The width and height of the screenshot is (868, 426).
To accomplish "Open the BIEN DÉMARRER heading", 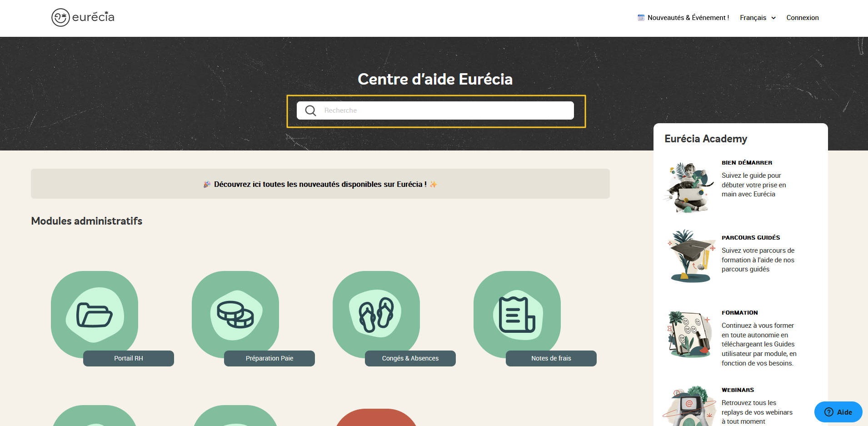I will (747, 163).
